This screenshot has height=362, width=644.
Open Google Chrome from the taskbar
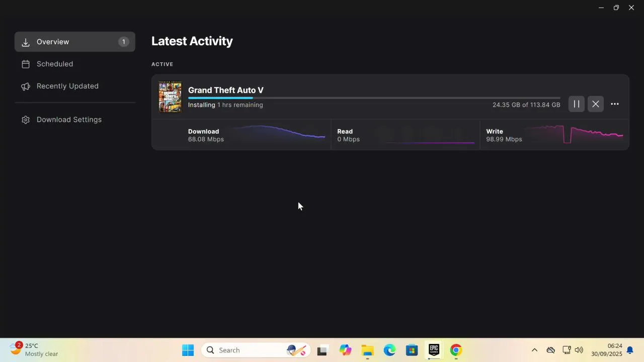coord(456,350)
